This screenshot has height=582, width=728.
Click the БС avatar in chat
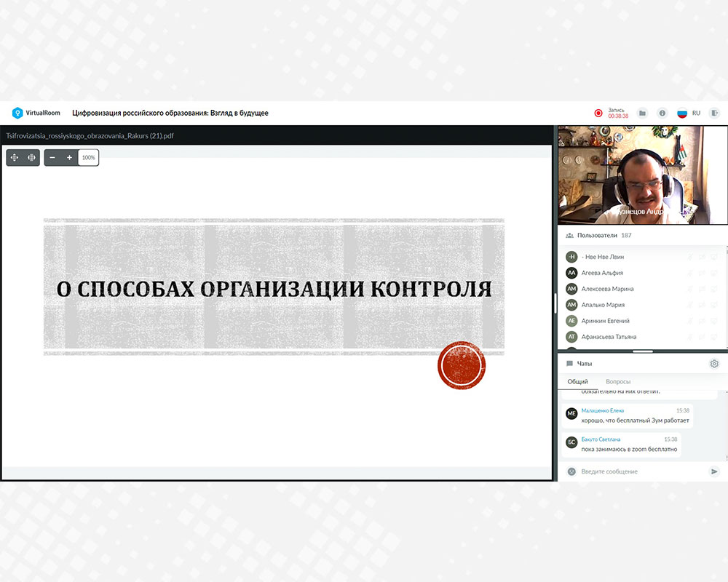(571, 442)
